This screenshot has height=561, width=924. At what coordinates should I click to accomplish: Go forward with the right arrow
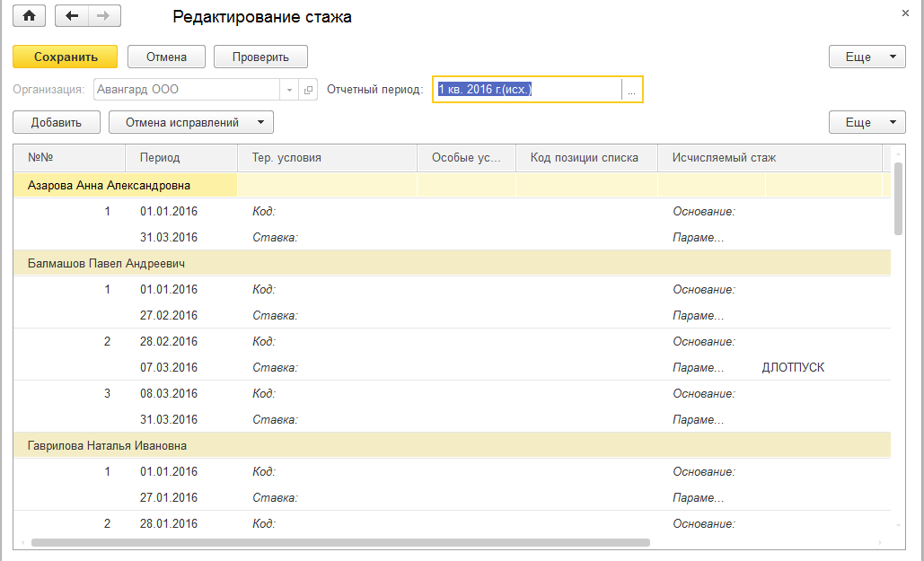click(104, 16)
